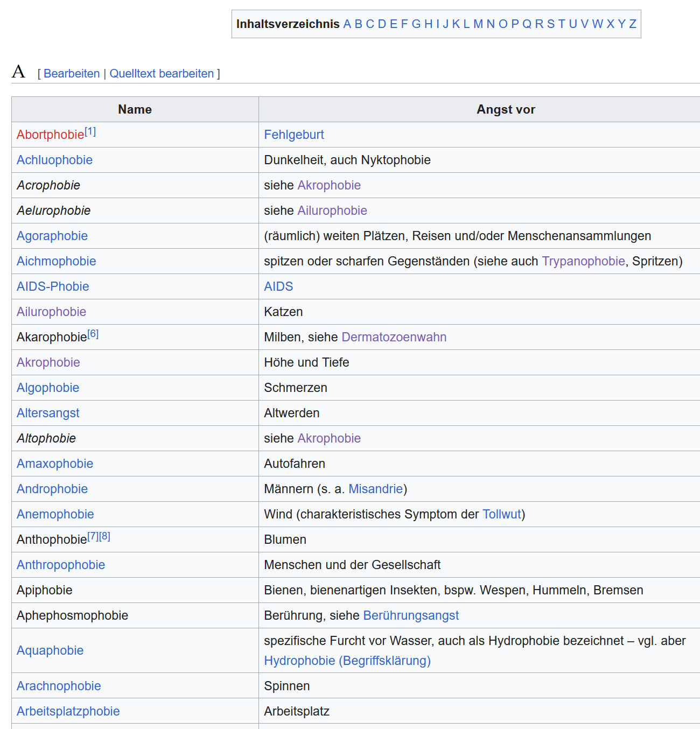Click footnote reference [1] next to Abortphobie
The image size is (700, 729).
click(x=90, y=131)
